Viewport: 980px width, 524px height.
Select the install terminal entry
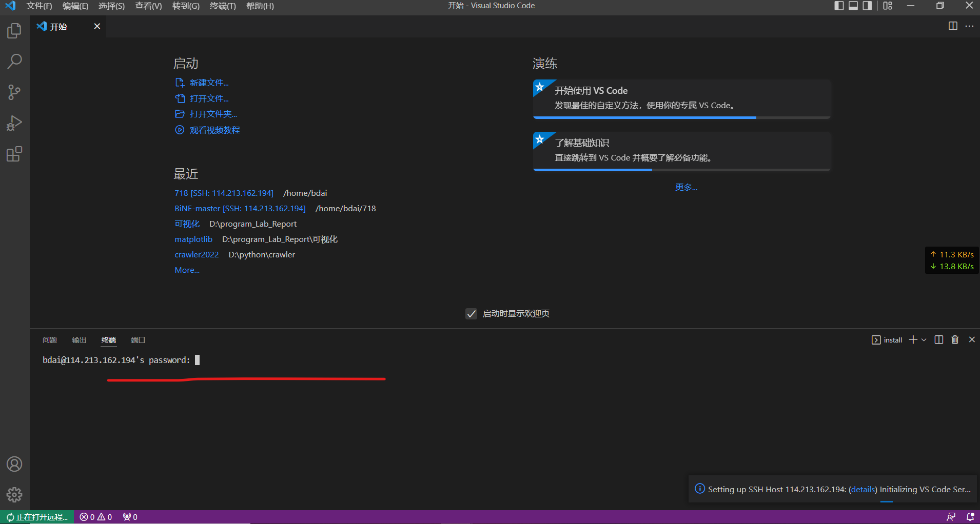coord(887,340)
